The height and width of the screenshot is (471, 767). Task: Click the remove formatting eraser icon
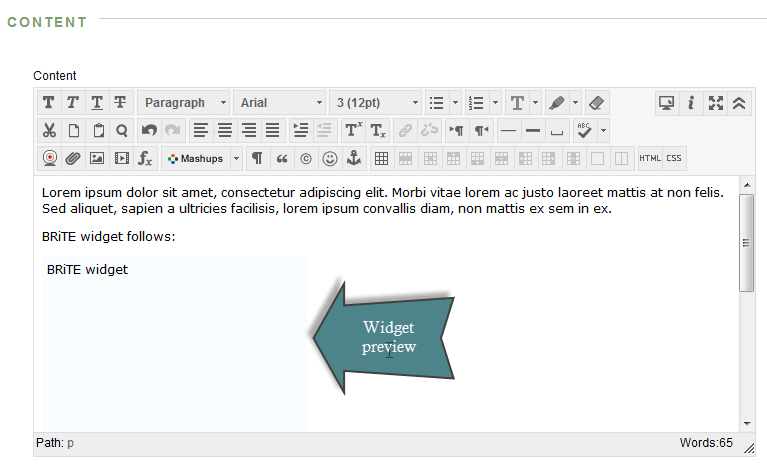[x=596, y=103]
